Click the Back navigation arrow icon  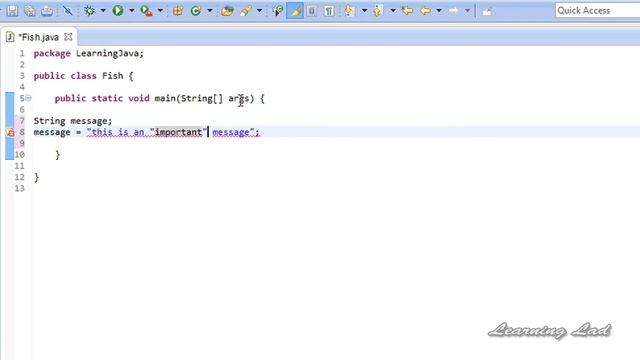click(x=425, y=10)
